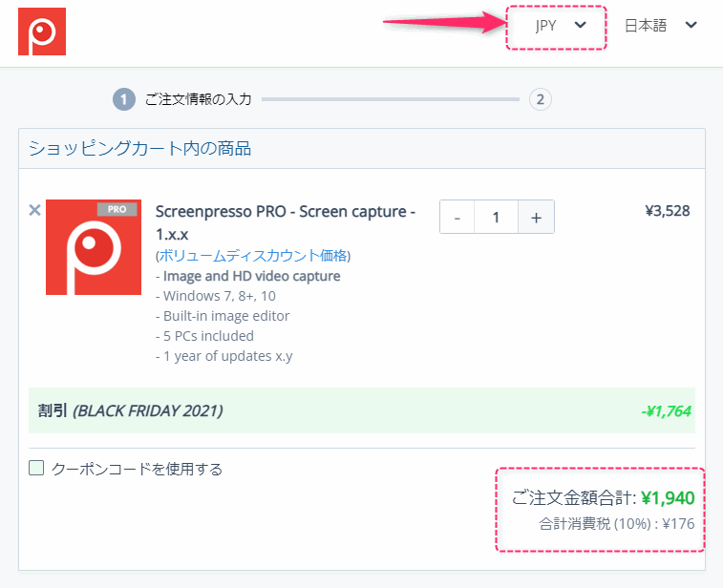Click the 割引 (BLACK FRIDAY 2021) label
The width and height of the screenshot is (723, 588).
[x=131, y=410]
